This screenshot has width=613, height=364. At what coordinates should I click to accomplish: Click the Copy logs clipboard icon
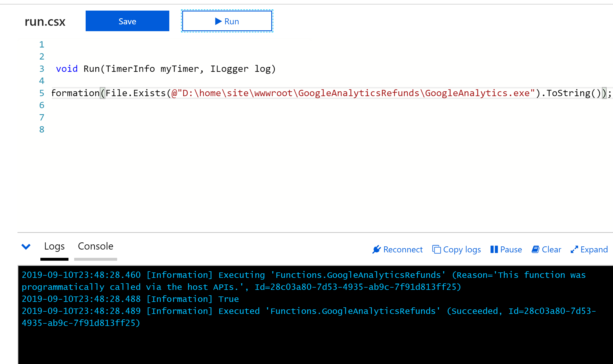click(x=436, y=249)
